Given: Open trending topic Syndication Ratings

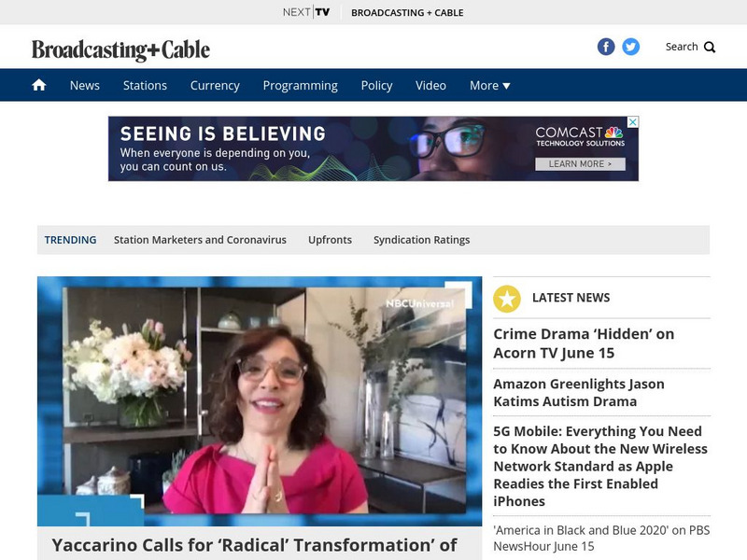Looking at the screenshot, I should point(422,240).
